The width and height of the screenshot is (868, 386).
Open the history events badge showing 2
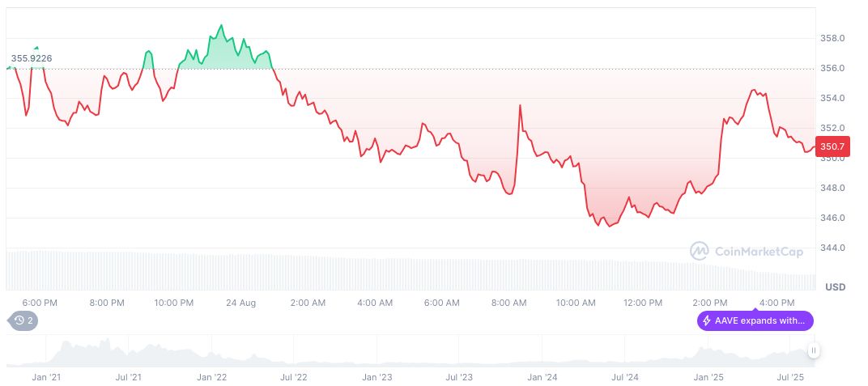[x=23, y=320]
